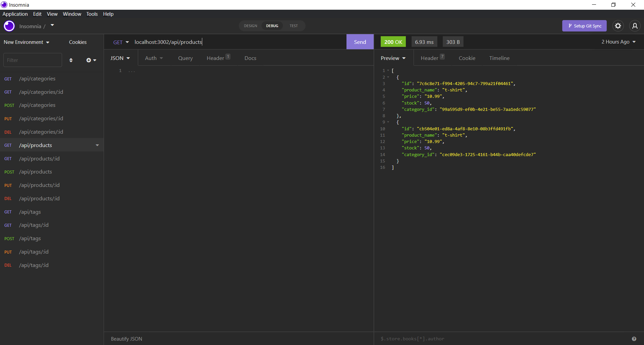Image resolution: width=644 pixels, height=345 pixels.
Task: Open the account icon in the top bar
Action: coord(635,26)
